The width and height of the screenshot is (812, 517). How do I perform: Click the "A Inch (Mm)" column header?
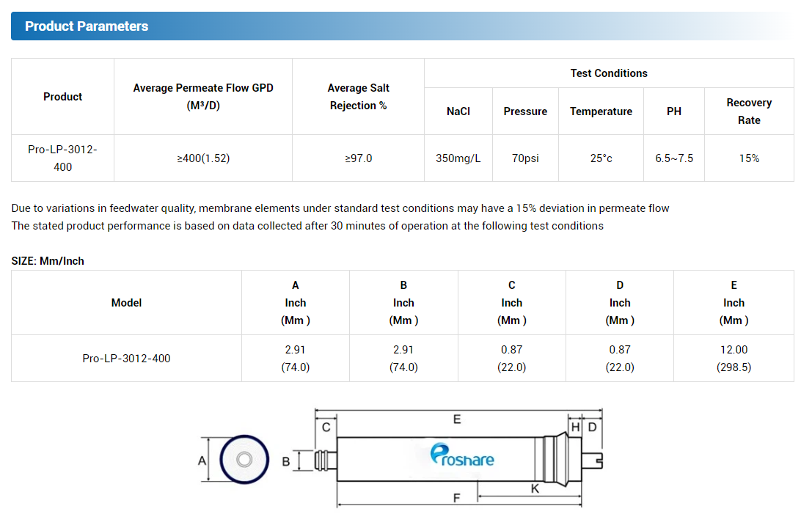coord(295,303)
